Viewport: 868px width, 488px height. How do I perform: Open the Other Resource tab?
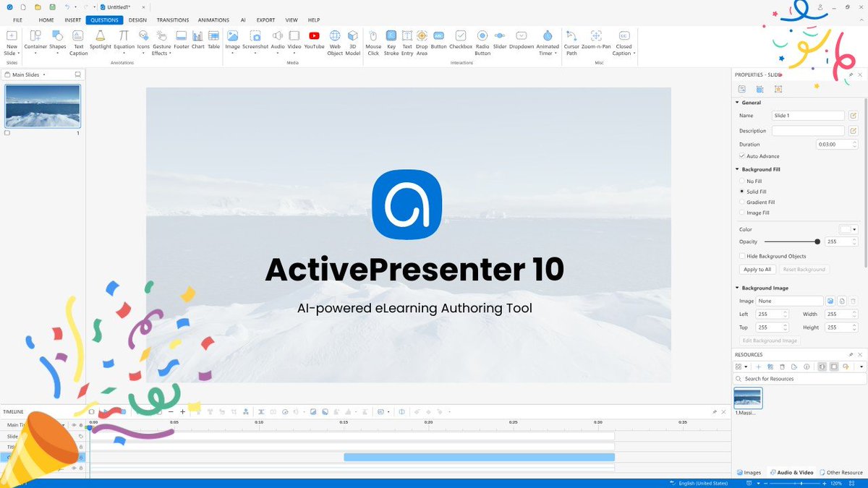click(x=842, y=473)
